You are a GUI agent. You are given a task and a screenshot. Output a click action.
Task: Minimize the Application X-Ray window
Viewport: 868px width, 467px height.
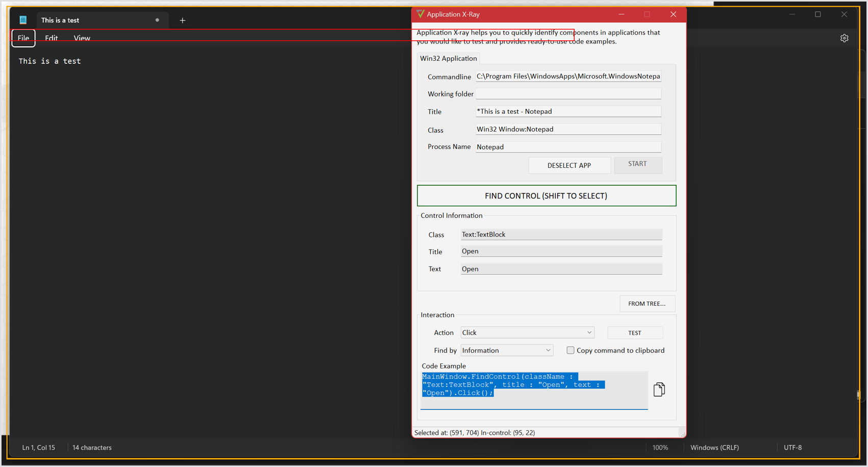[621, 14]
